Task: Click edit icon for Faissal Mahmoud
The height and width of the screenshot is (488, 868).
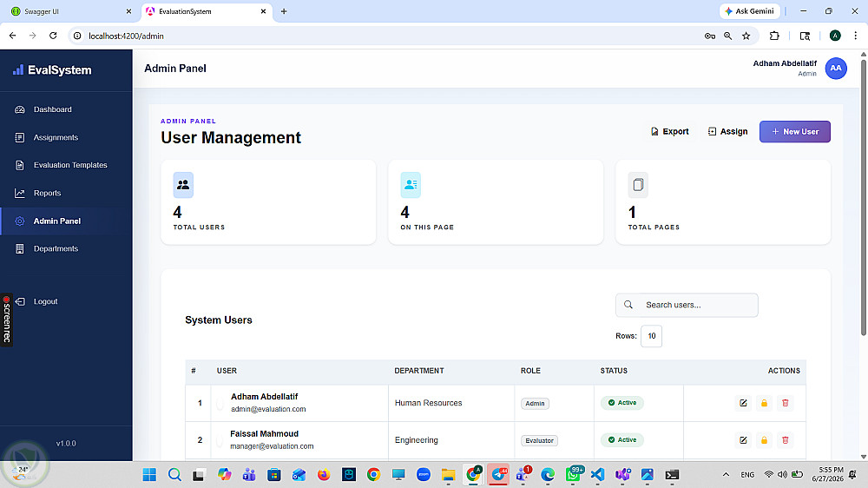Action: point(743,440)
